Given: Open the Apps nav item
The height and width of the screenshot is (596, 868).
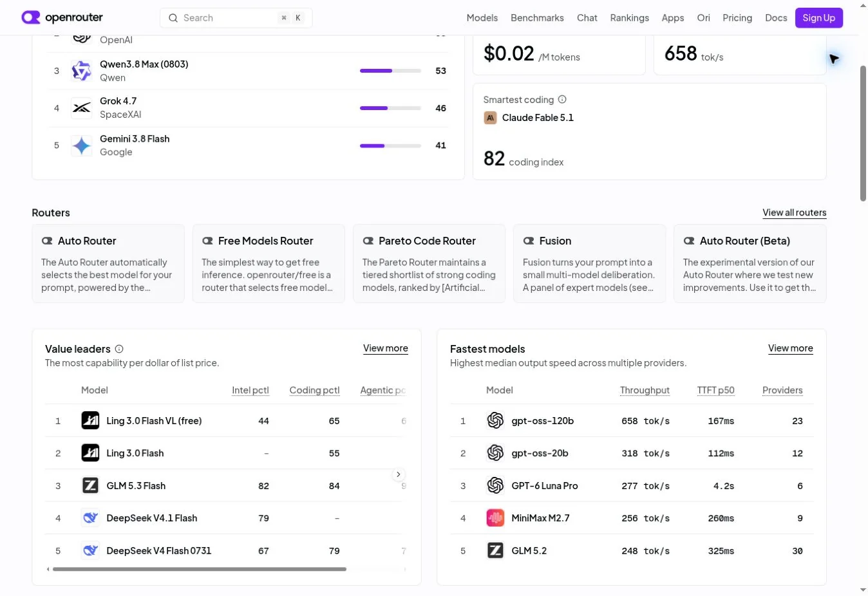Looking at the screenshot, I should tap(673, 18).
